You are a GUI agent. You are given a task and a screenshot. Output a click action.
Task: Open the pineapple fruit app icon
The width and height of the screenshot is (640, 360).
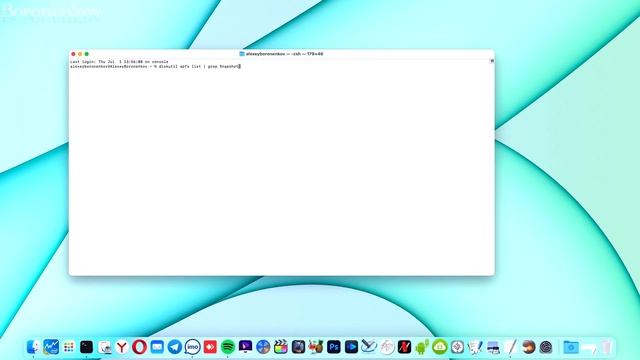[316, 347]
